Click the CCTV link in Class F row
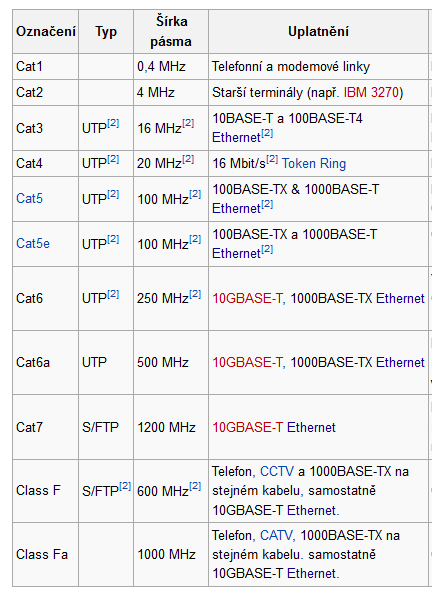The image size is (432, 602). pos(277,471)
